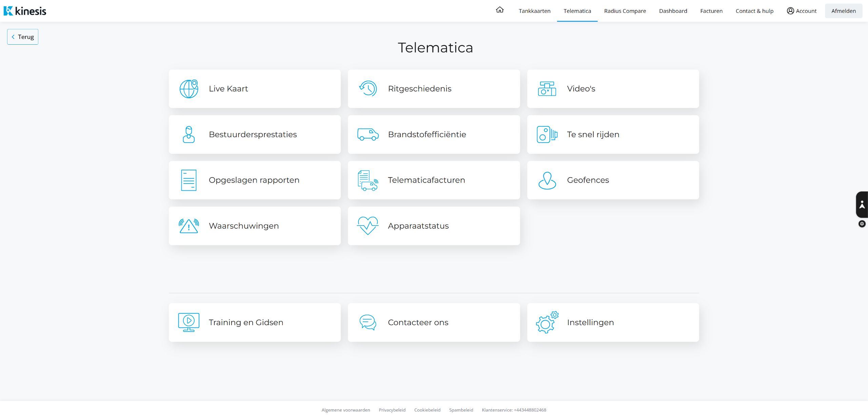Image resolution: width=868 pixels, height=419 pixels.
Task: Open the accessibility widget on right edge
Action: point(862,205)
